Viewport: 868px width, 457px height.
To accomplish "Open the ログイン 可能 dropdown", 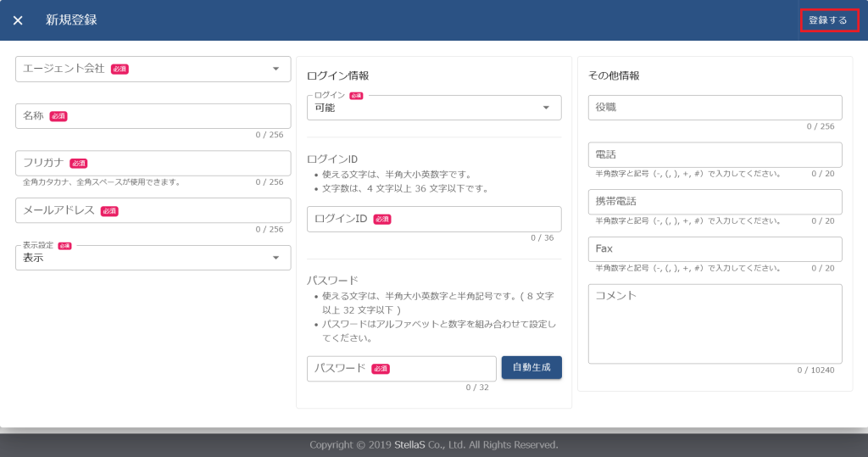I will [433, 108].
